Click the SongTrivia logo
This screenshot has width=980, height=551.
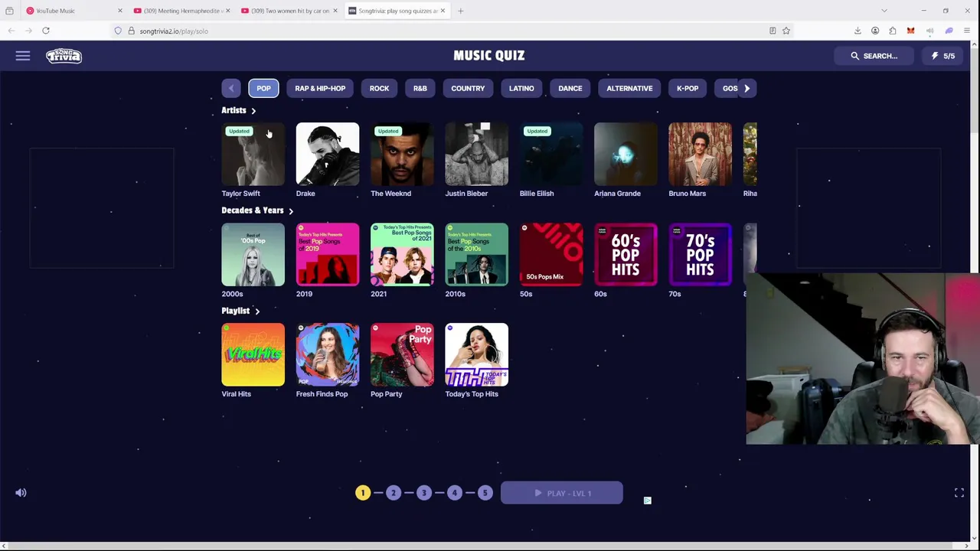point(64,56)
